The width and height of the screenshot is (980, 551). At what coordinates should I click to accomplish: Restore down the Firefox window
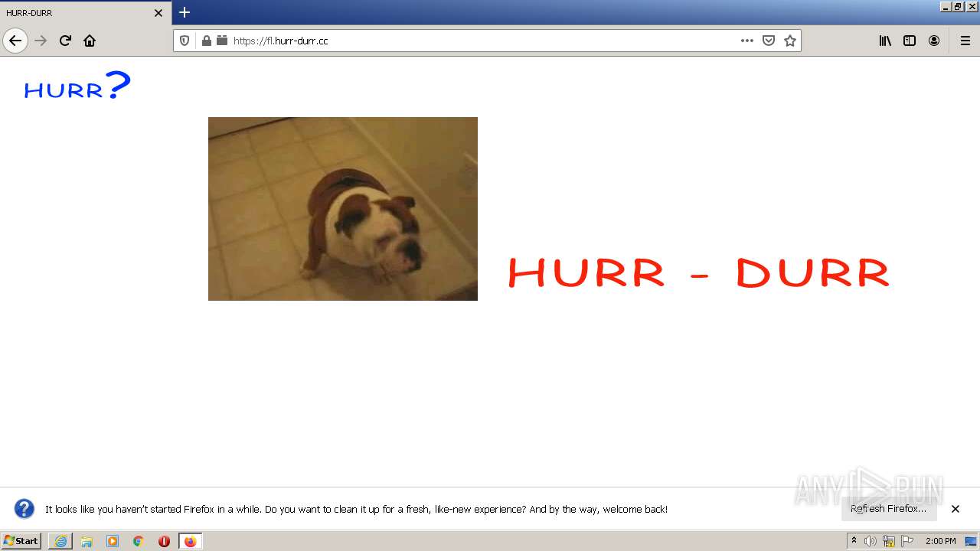pyautogui.click(x=958, y=6)
